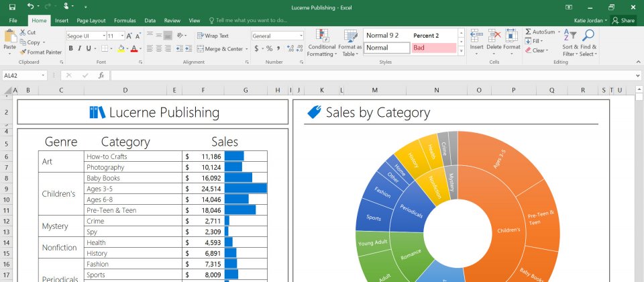Apply Comma Style format
Viewport: 644px width, 282px height.
point(279,48)
